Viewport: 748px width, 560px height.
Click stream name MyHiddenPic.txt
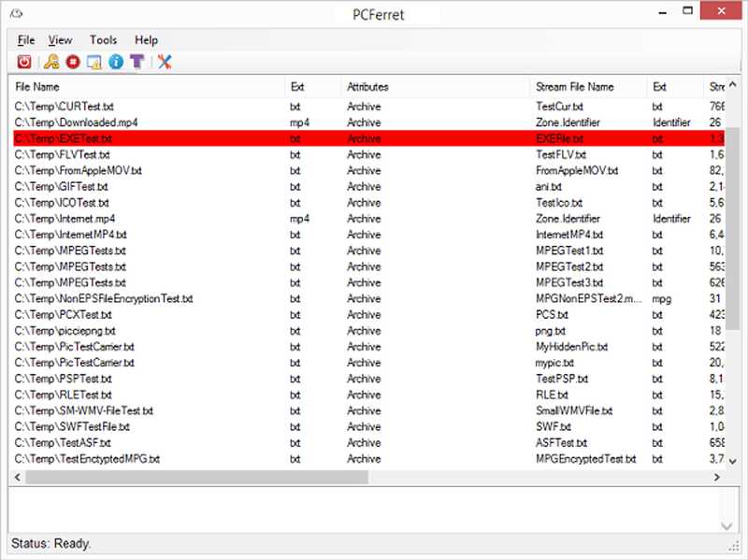[571, 347]
